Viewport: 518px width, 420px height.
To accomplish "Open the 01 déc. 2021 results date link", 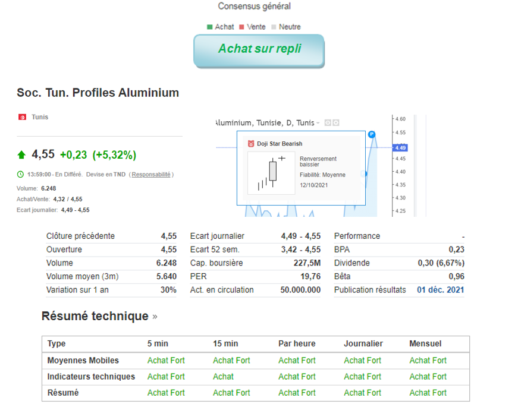I will pos(440,290).
